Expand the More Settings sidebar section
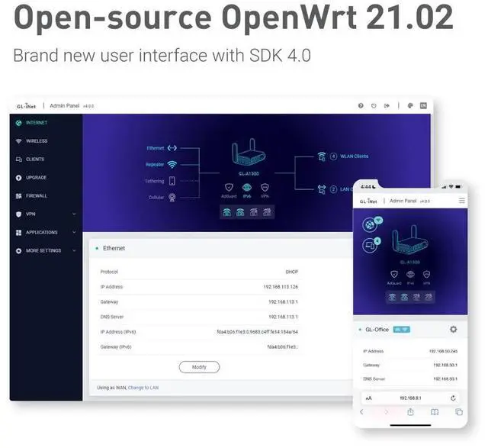488x448 pixels. 44,251
